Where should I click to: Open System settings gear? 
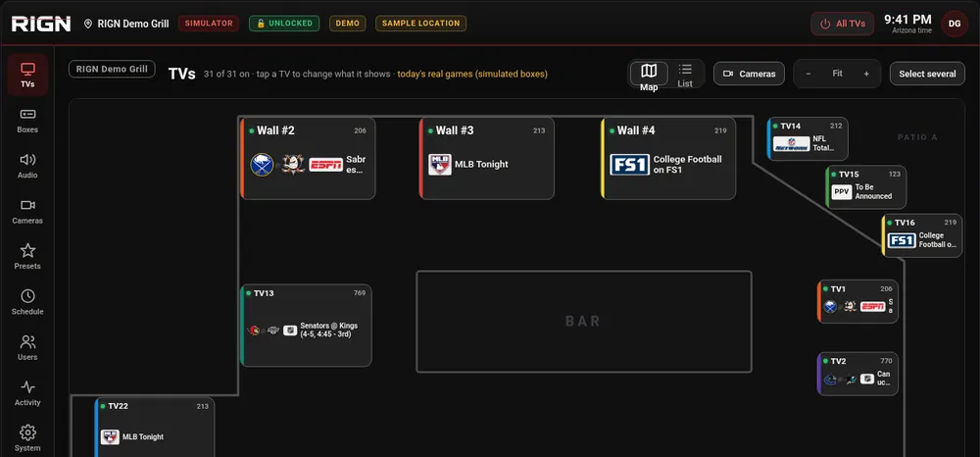tap(27, 432)
